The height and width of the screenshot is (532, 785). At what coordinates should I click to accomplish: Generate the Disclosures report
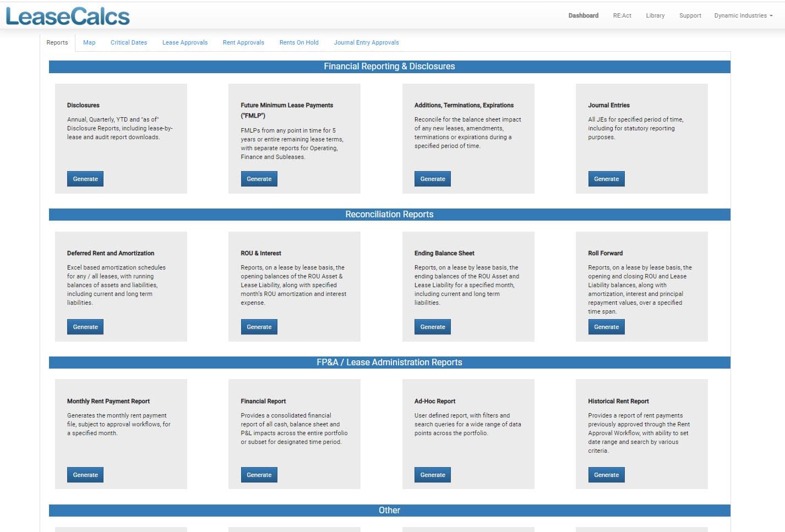pos(85,179)
